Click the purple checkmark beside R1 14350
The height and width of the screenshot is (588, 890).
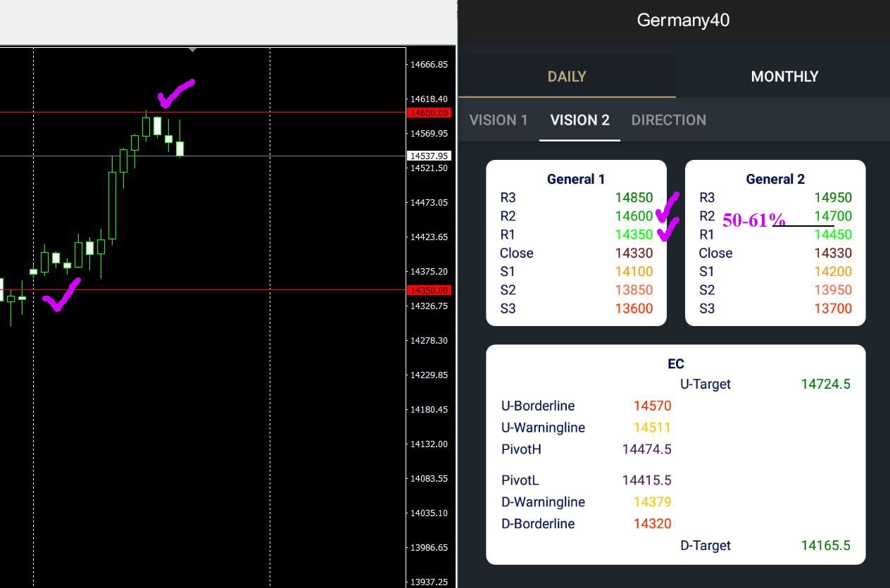668,229
